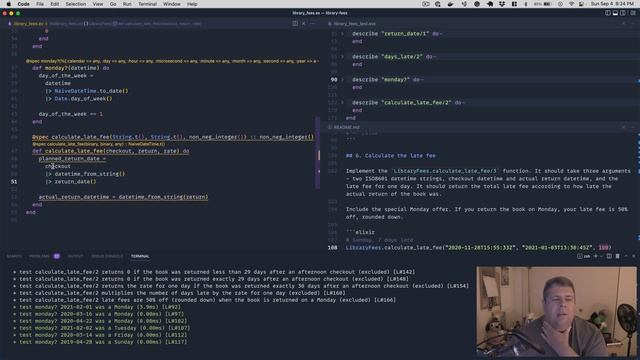Open the Apple menu

click(9, 4)
